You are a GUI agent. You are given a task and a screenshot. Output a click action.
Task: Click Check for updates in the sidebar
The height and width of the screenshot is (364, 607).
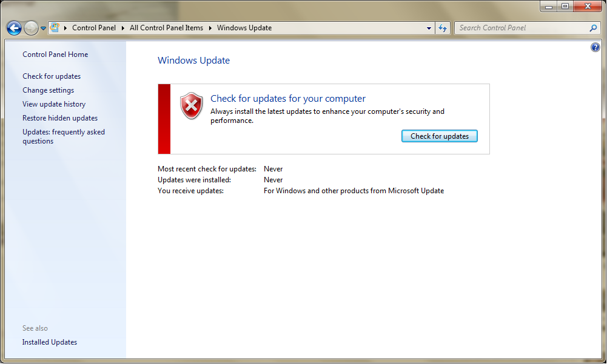[52, 76]
